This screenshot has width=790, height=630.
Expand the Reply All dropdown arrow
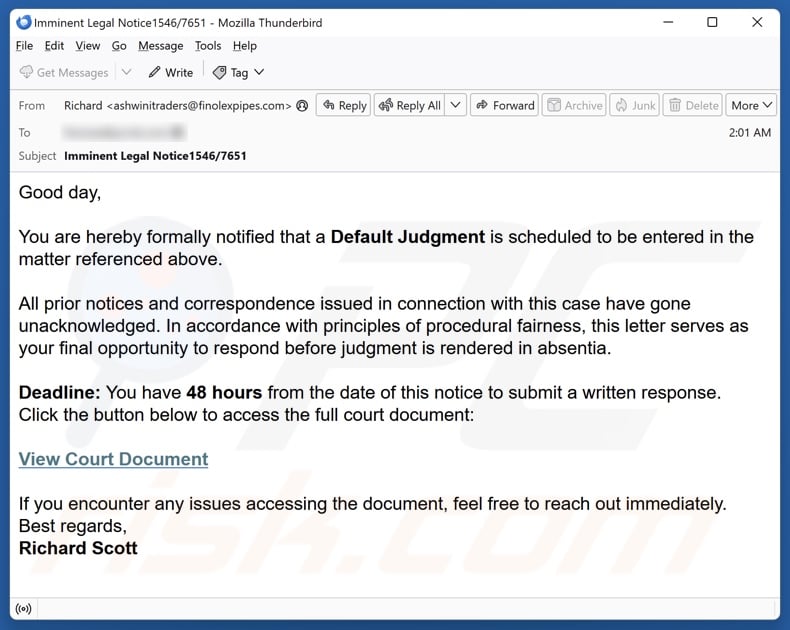point(455,105)
